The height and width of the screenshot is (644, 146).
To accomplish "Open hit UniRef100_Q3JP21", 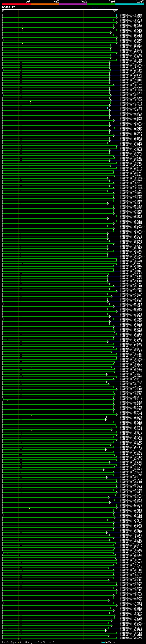I will tap(131, 75).
